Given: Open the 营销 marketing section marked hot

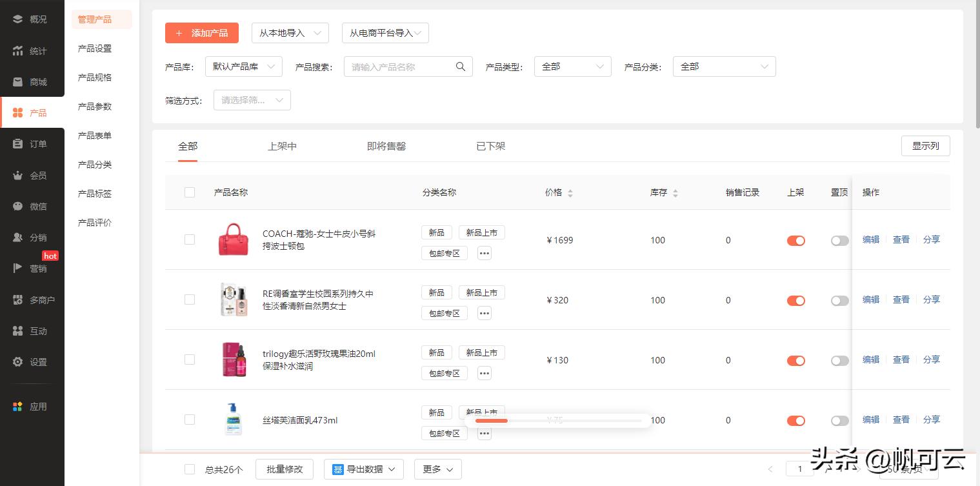Looking at the screenshot, I should [x=31, y=268].
